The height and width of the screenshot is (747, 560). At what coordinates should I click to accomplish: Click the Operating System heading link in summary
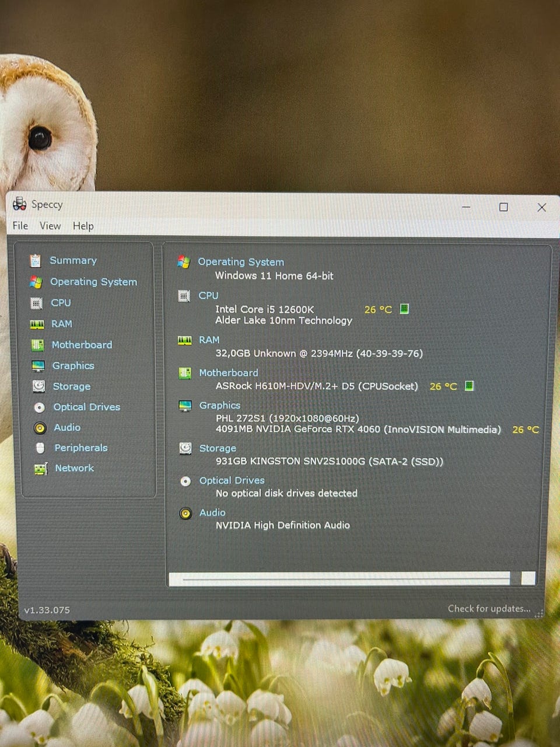(241, 262)
